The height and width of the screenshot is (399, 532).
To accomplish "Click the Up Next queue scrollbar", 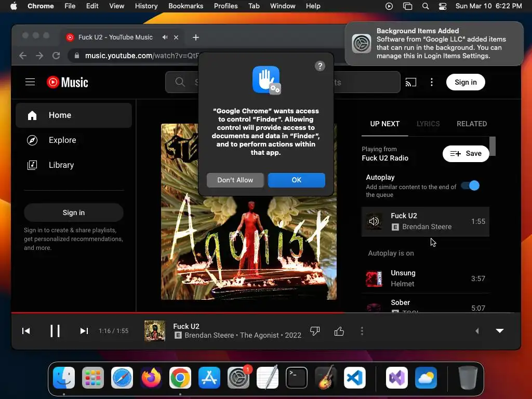I will tap(493, 146).
